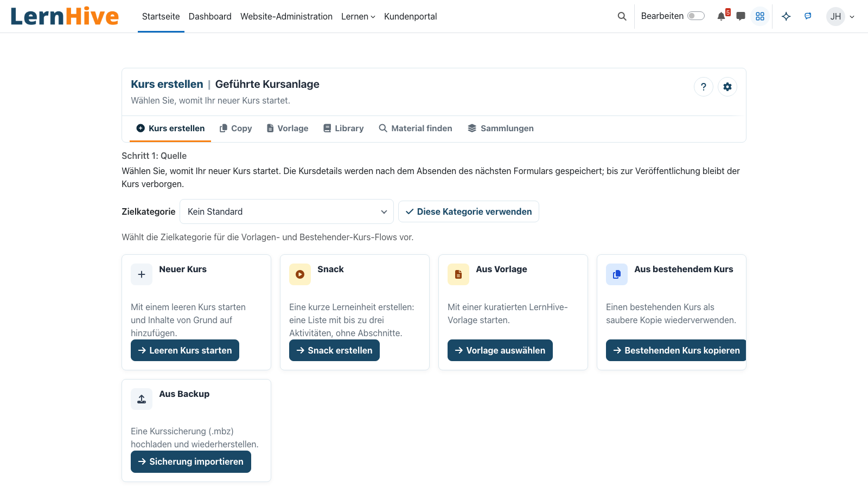Open the Library tab

[x=343, y=129]
